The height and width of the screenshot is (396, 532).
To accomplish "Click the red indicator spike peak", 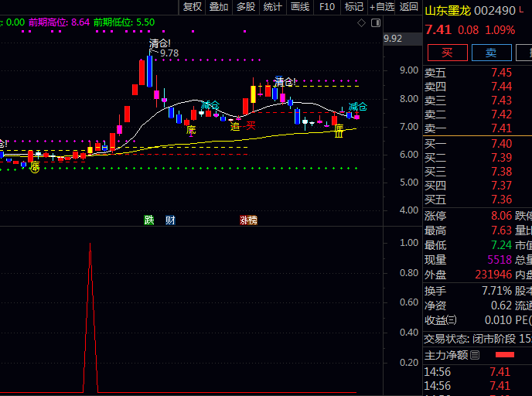I will pyautogui.click(x=90, y=244).
